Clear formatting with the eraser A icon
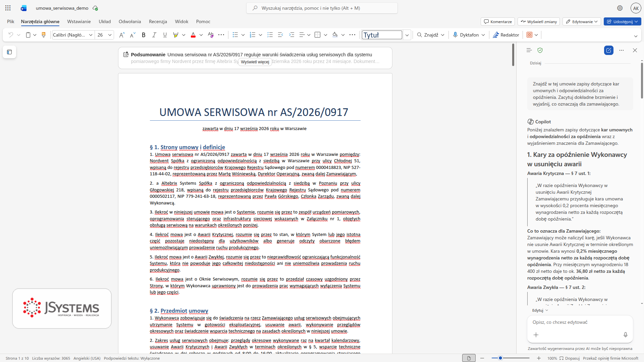Screen dimensions: 644x362 click(211, 35)
